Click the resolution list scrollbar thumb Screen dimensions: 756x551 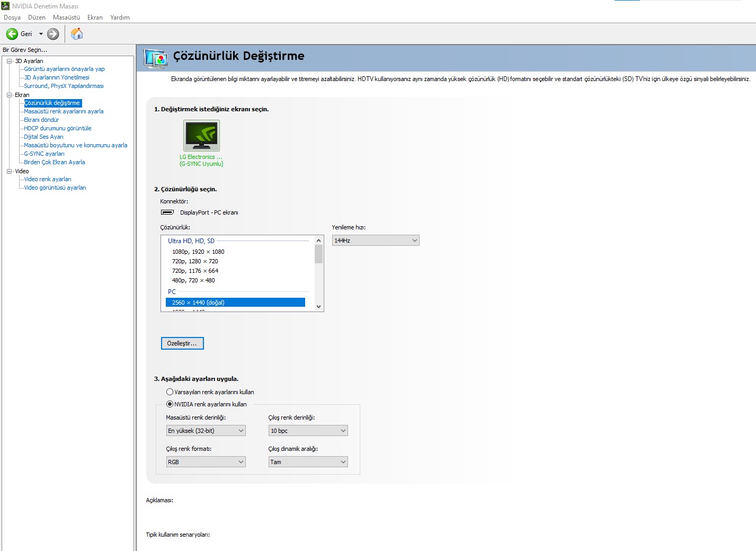pos(318,254)
